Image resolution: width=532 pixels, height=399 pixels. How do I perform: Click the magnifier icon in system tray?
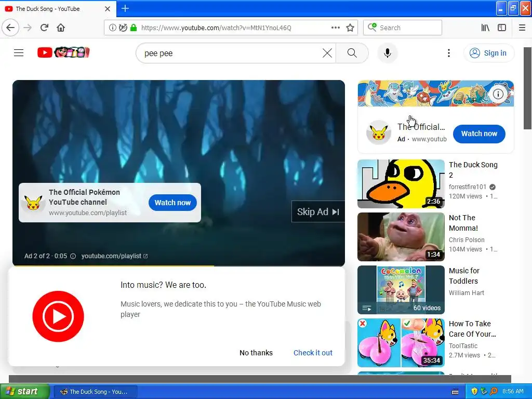[494, 392]
